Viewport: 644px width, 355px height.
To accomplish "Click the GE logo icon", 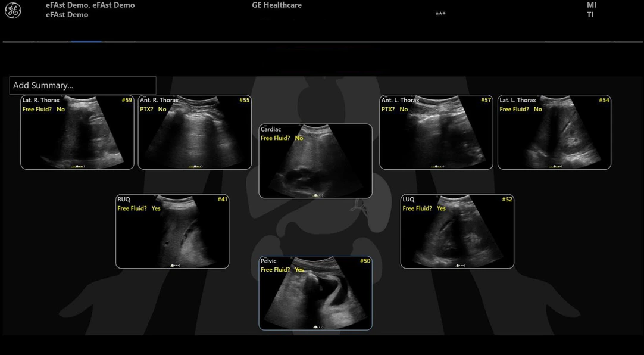I will 12,10.
